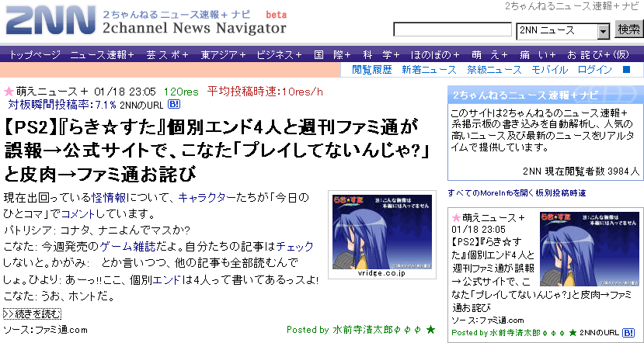This screenshot has width=644, height=343.
Task: Click the エンド keyword link
Action: pyautogui.click(x=167, y=280)
